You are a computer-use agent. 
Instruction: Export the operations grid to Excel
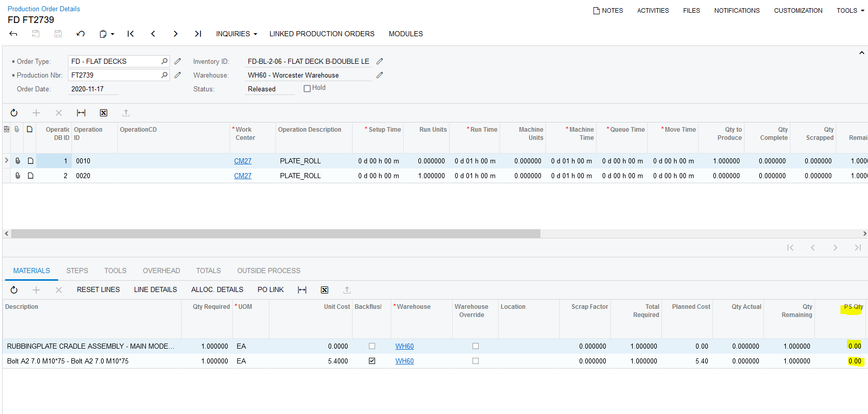tap(104, 113)
